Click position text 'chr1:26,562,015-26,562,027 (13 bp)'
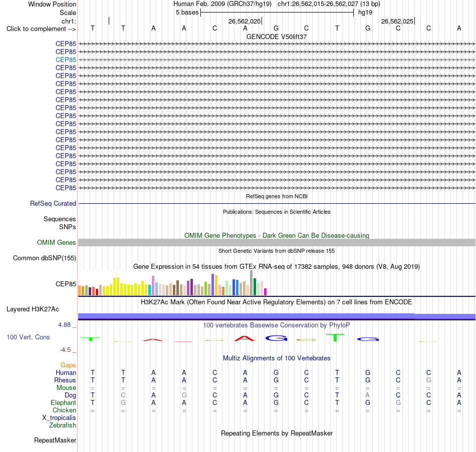The image size is (476, 452). point(329,4)
